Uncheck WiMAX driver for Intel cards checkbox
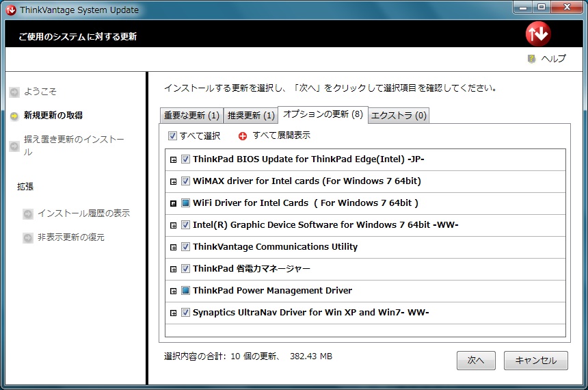This screenshot has width=588, height=390. pyautogui.click(x=185, y=181)
